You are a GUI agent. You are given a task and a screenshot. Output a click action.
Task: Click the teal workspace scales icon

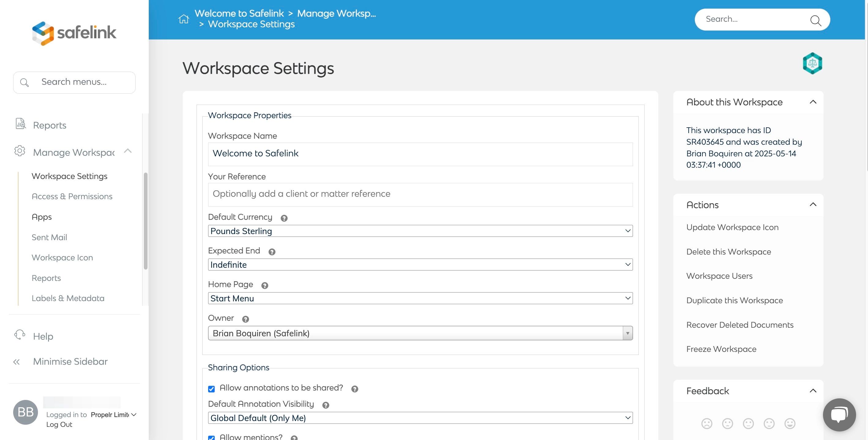812,63
